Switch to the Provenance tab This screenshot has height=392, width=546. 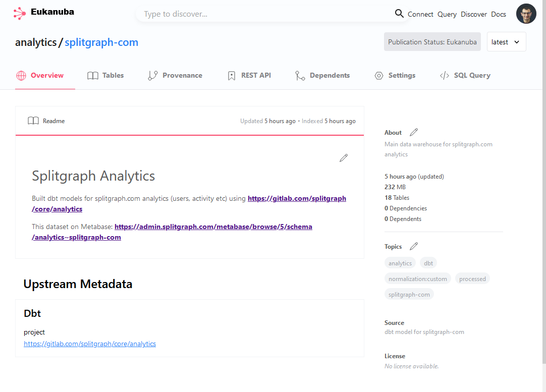175,76
